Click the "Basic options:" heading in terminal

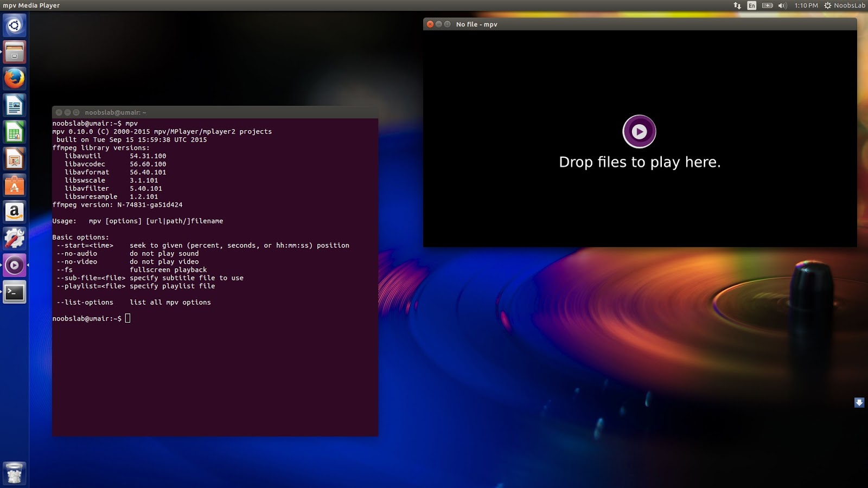[x=80, y=237]
